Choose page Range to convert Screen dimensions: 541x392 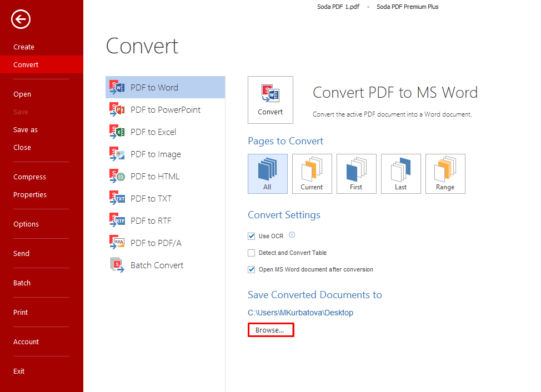(445, 174)
